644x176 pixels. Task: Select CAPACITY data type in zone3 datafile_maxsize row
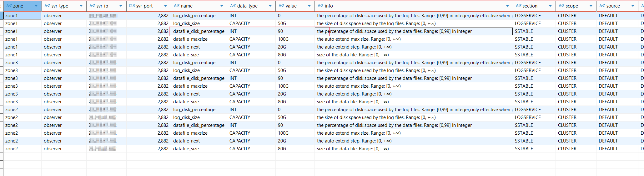click(x=251, y=86)
